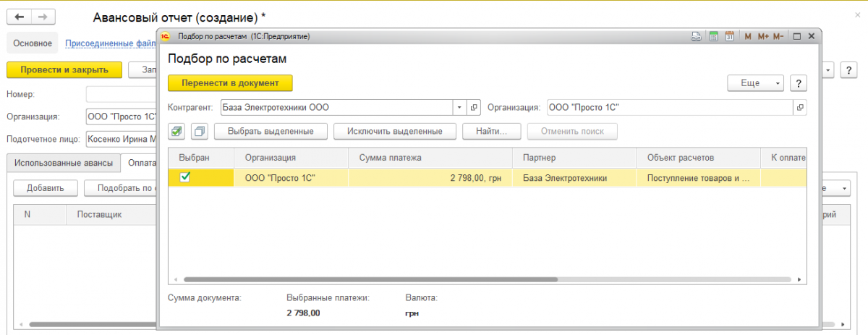Click Исключить выделенные button
The image size is (868, 335).
coord(394,131)
